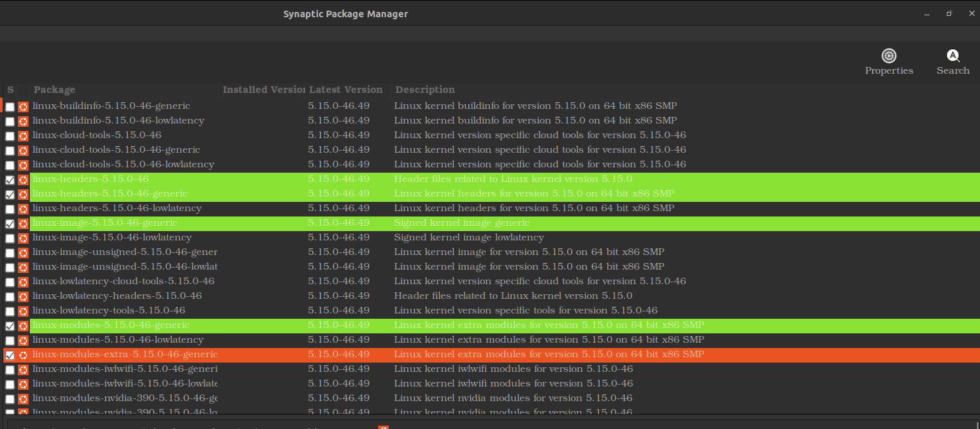This screenshot has height=429, width=980.
Task: Click Ubuntu icon beside linux-headers-5.15.0-46
Action: coord(23,179)
